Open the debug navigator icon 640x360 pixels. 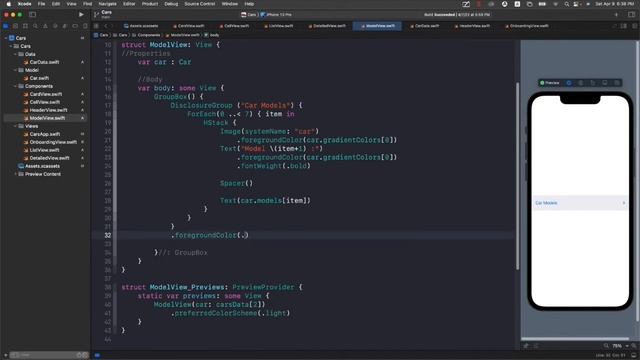[64, 26]
